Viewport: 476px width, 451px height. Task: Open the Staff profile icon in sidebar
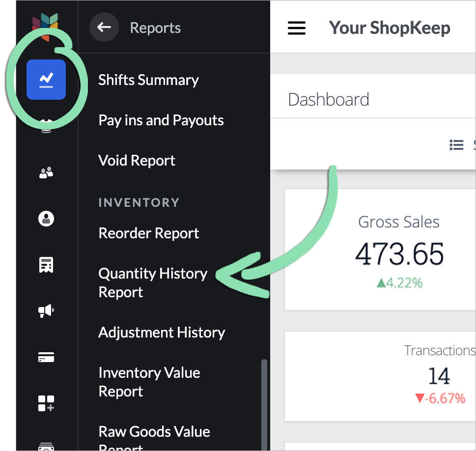click(x=46, y=219)
